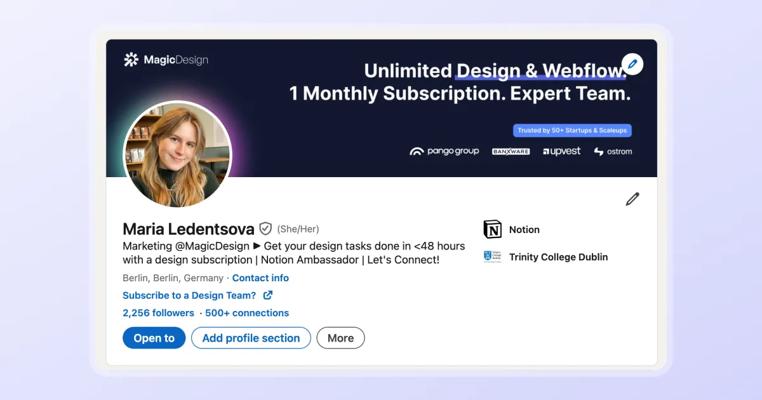The height and width of the screenshot is (400, 762).
Task: Click the upvest logo in banner
Action: point(561,151)
